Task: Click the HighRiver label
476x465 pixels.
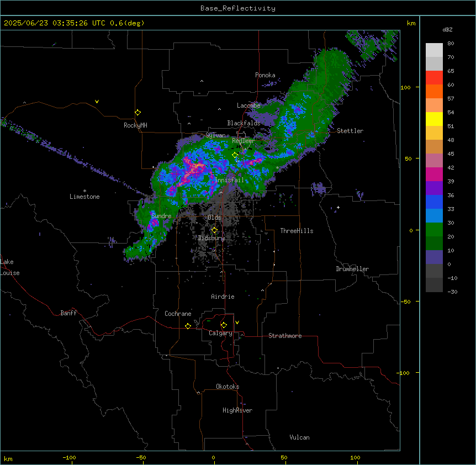Action: [x=237, y=410]
